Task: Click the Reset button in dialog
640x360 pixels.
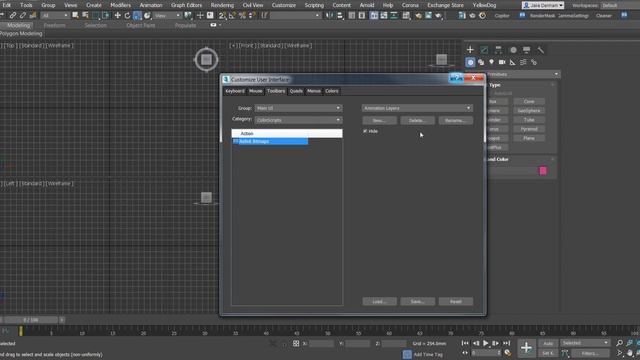Action: click(x=456, y=302)
